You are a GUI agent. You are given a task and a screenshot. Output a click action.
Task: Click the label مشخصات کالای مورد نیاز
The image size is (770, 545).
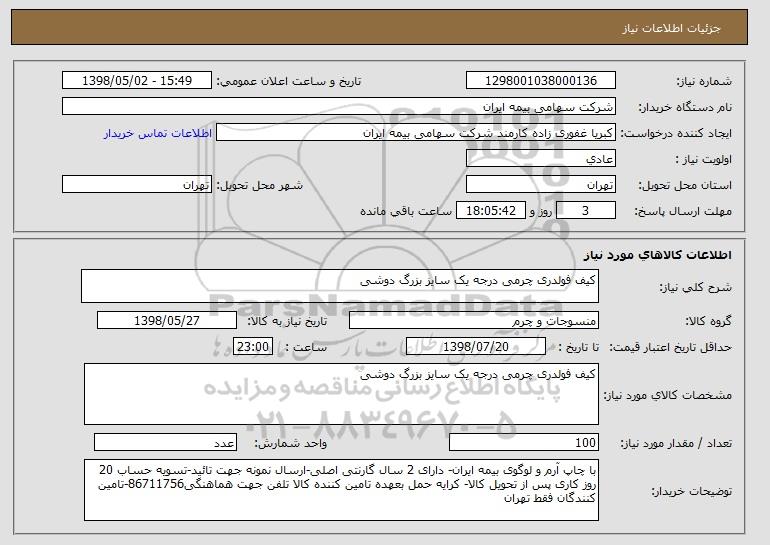tap(668, 395)
